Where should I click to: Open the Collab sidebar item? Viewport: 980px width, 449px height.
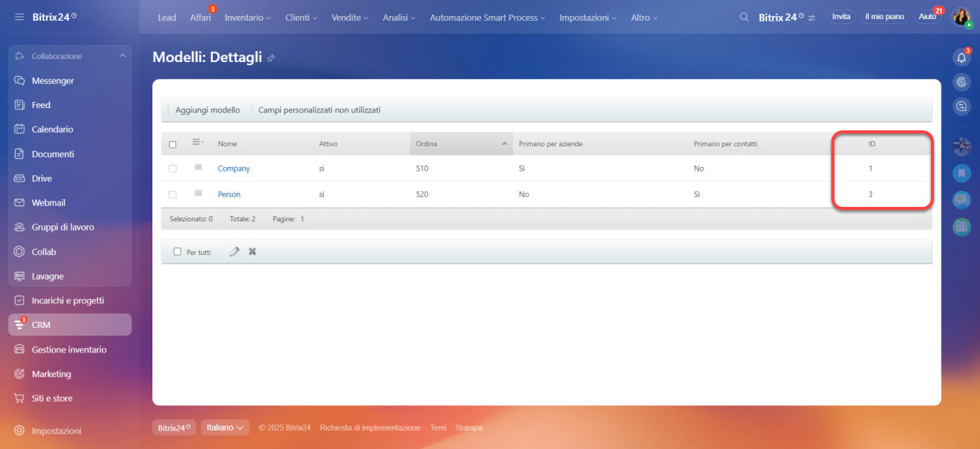[x=70, y=252]
